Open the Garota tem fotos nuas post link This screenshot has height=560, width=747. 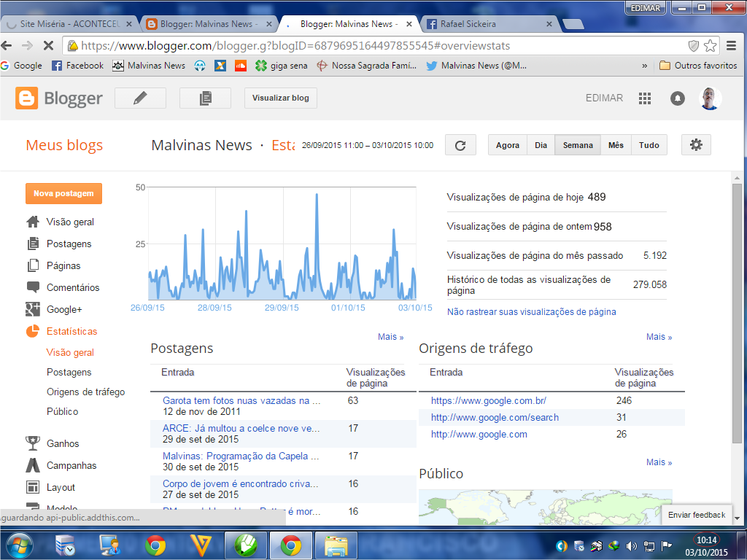point(241,400)
